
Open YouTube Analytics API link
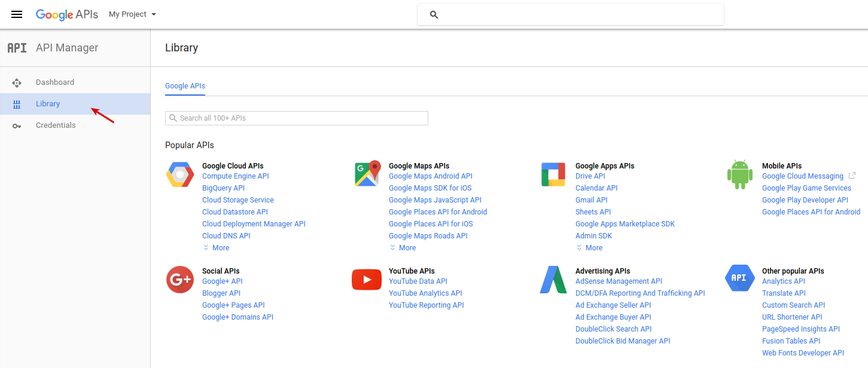pos(425,293)
